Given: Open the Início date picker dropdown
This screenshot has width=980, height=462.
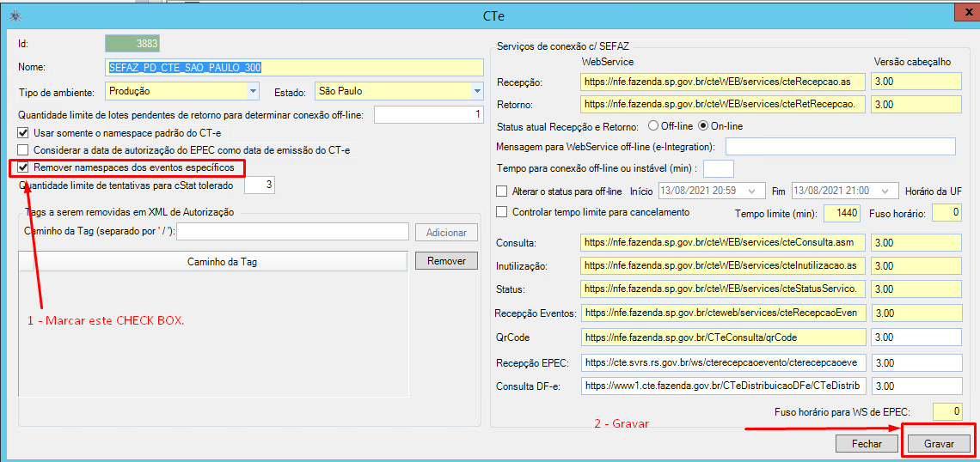Looking at the screenshot, I should coord(751,191).
